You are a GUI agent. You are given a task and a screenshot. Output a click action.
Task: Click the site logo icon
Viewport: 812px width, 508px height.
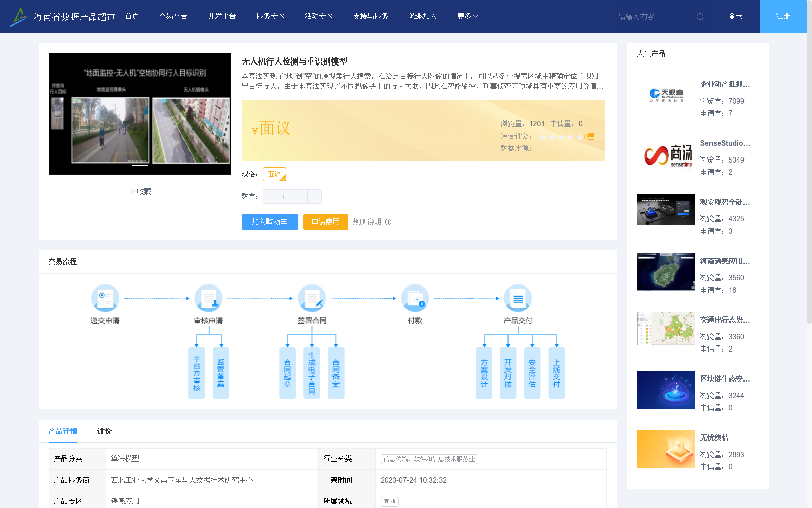tap(19, 17)
